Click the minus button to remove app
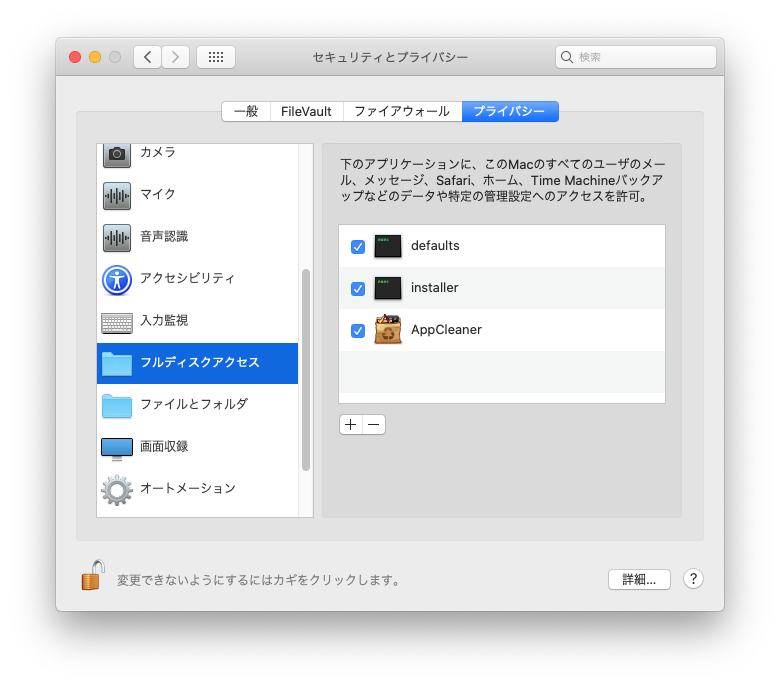 tap(374, 425)
